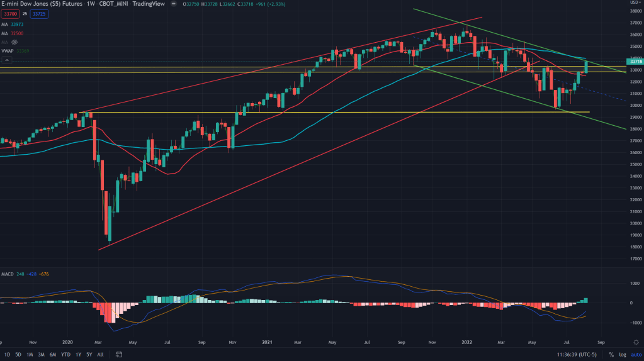Select the 5Y time range
The width and height of the screenshot is (644, 361).
(89, 355)
